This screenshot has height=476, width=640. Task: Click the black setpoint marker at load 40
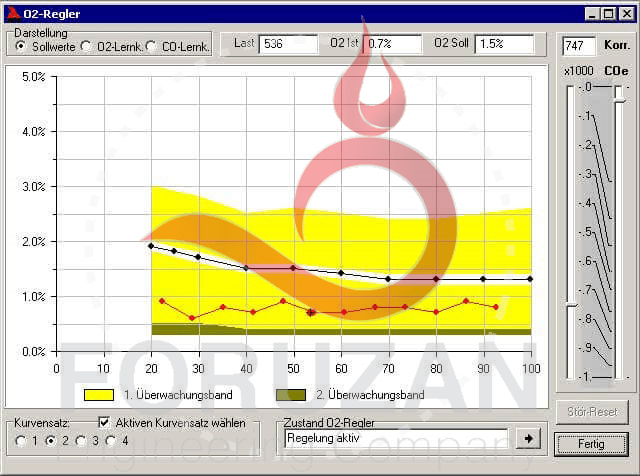click(x=246, y=268)
